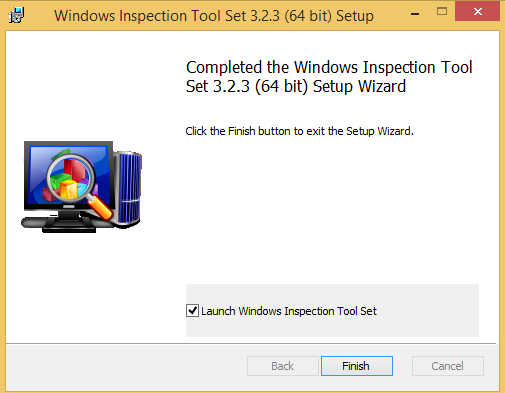Image resolution: width=505 pixels, height=393 pixels.
Task: Click empty footer area left of Back button
Action: (127, 366)
